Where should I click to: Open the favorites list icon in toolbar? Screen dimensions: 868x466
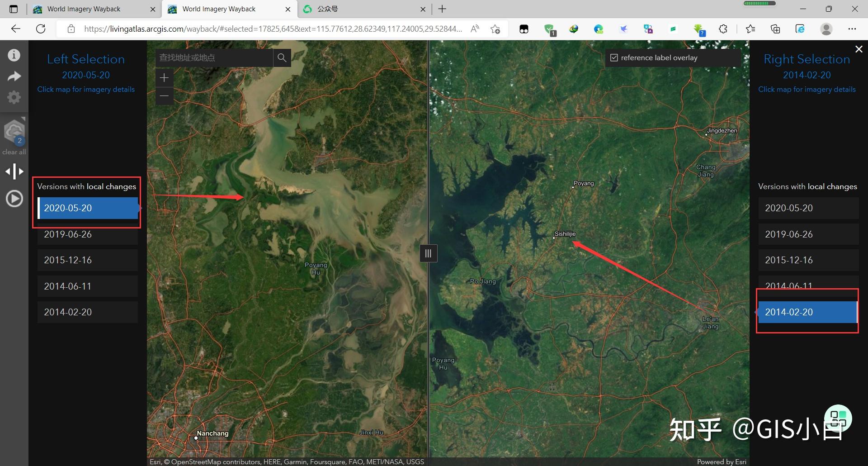[750, 29]
